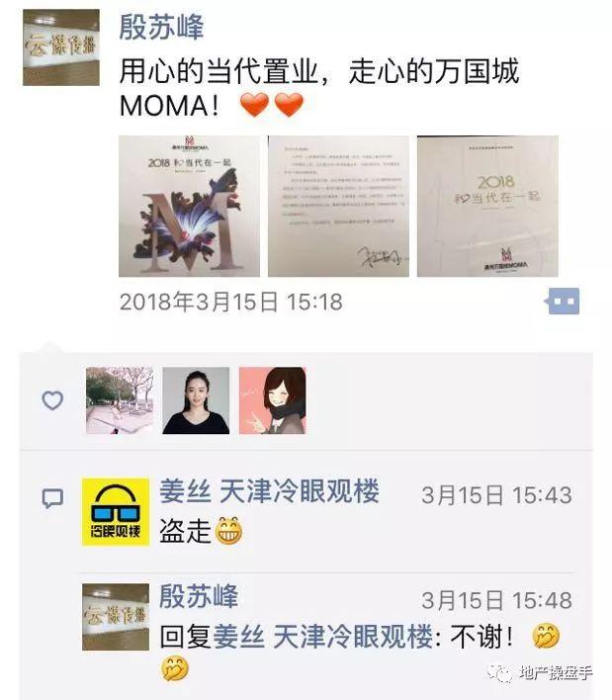
Task: Tap the 姜丝 天津冷眼观楼 mention in the reply
Action: (323, 636)
